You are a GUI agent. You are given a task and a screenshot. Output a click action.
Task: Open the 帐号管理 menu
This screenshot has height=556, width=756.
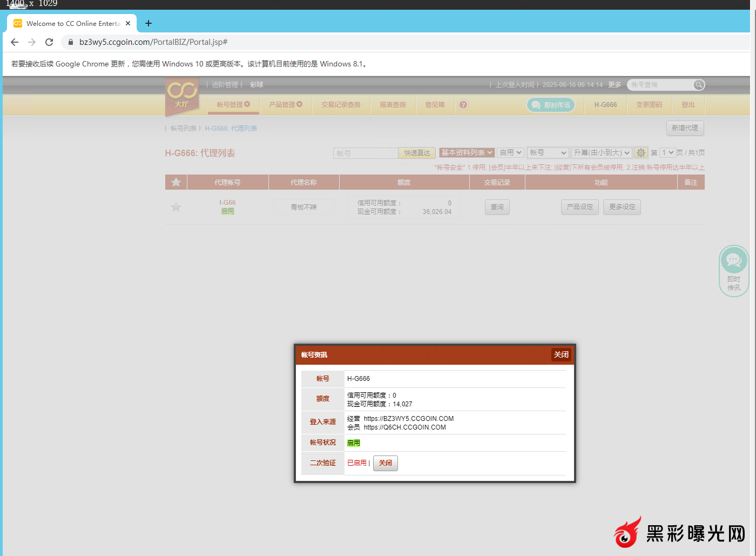pyautogui.click(x=233, y=105)
